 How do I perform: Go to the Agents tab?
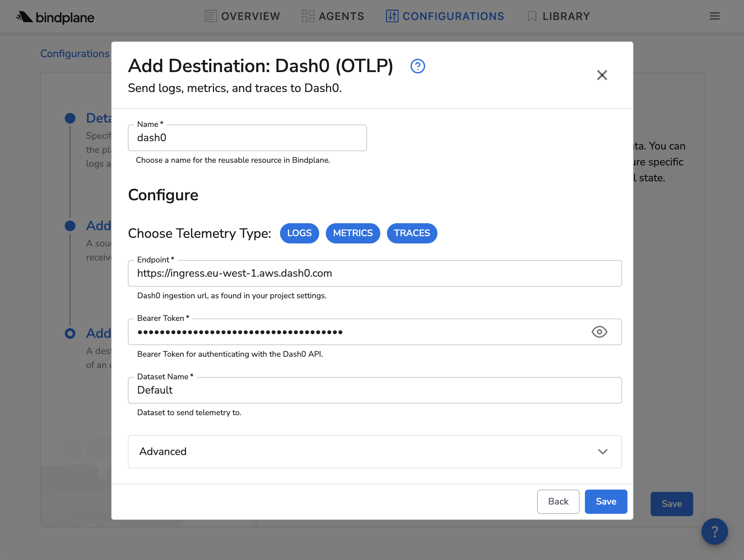pos(333,16)
